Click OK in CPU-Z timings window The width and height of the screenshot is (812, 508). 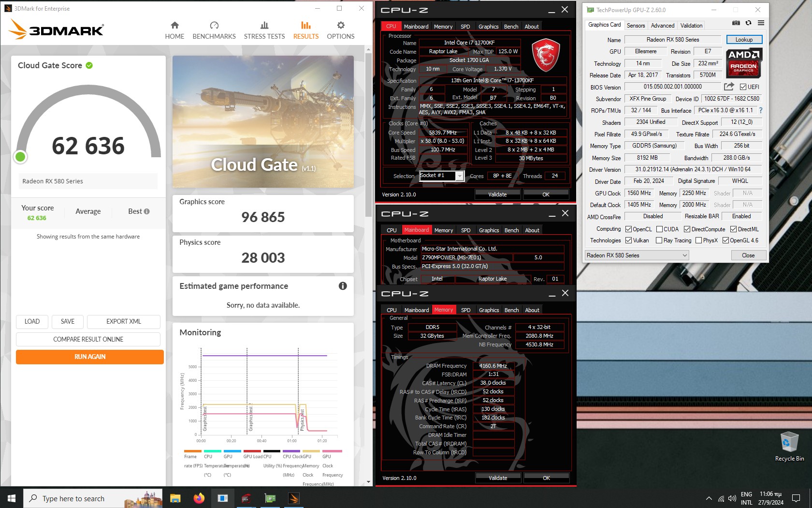(546, 478)
